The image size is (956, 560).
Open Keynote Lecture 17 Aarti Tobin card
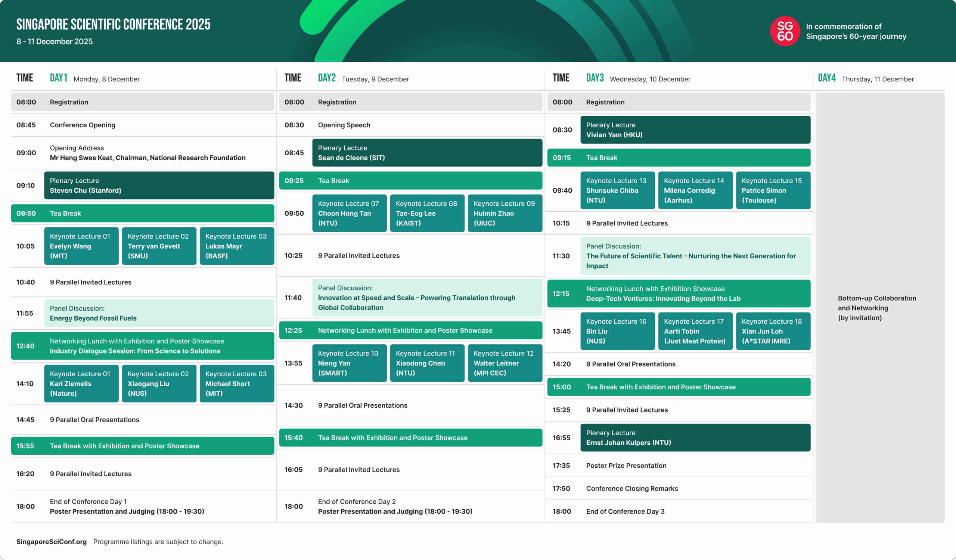(695, 331)
